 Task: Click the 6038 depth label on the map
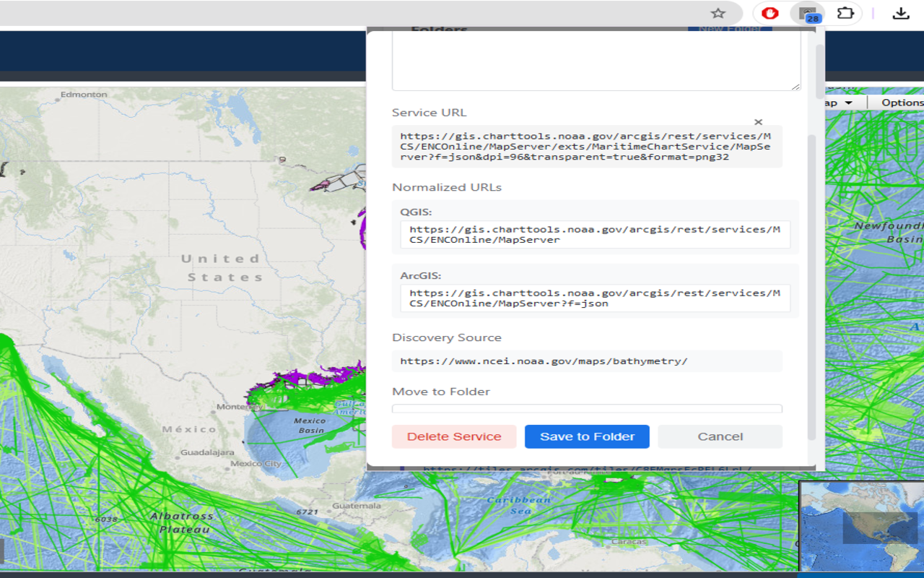tap(105, 519)
